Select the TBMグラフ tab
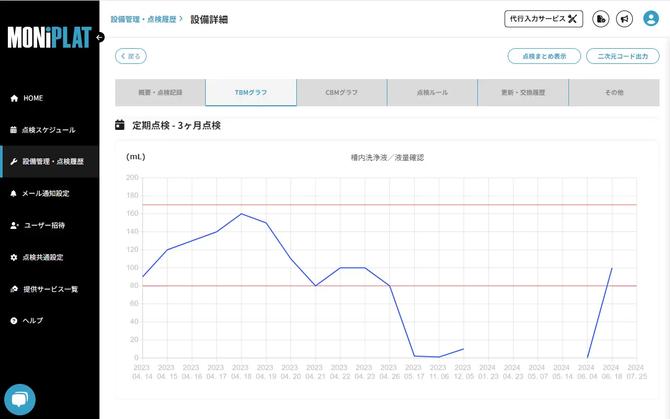 [251, 92]
